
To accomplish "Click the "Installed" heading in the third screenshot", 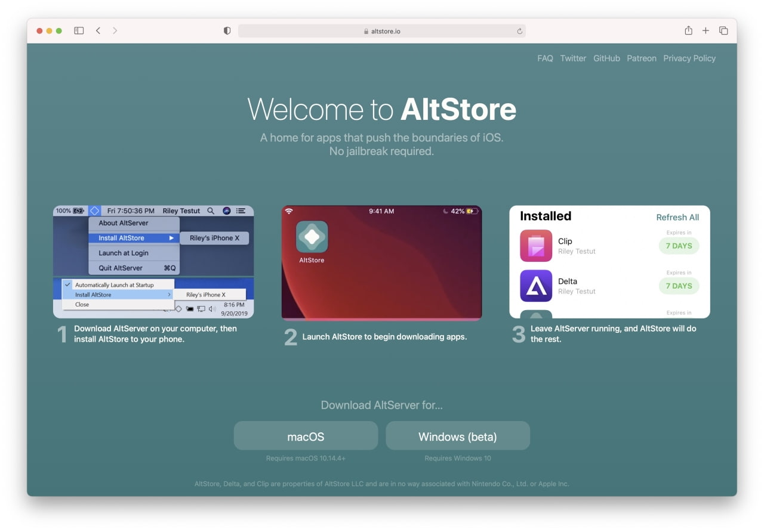I will point(546,216).
